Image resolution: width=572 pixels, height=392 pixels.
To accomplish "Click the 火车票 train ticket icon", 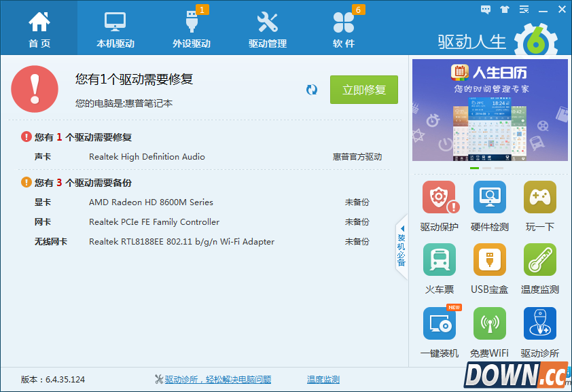I will (439, 260).
